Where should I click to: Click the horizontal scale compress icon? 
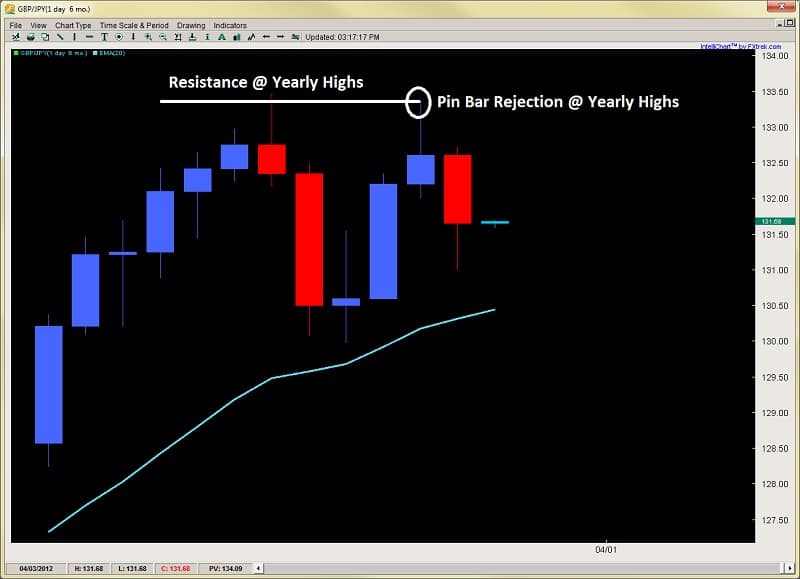click(178, 37)
